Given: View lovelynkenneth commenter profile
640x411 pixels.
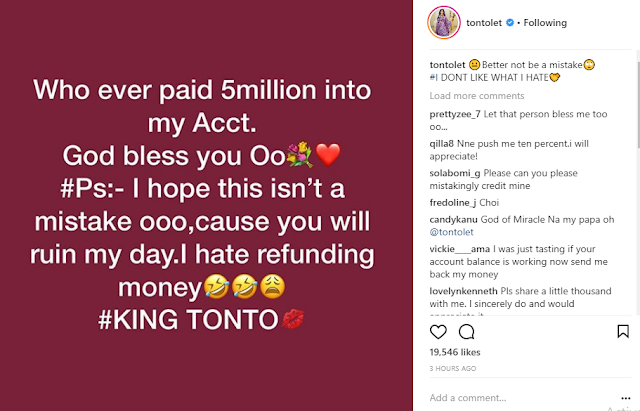Looking at the screenshot, I should (x=463, y=291).
